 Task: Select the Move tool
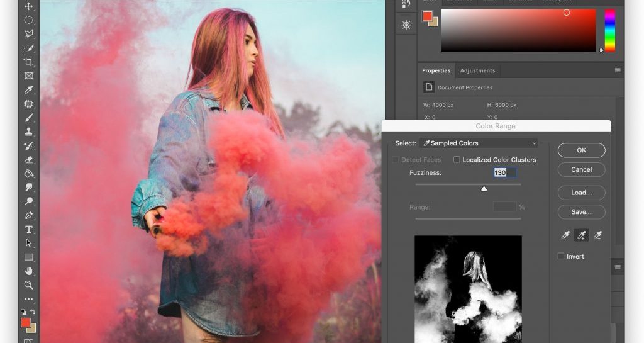(x=28, y=6)
